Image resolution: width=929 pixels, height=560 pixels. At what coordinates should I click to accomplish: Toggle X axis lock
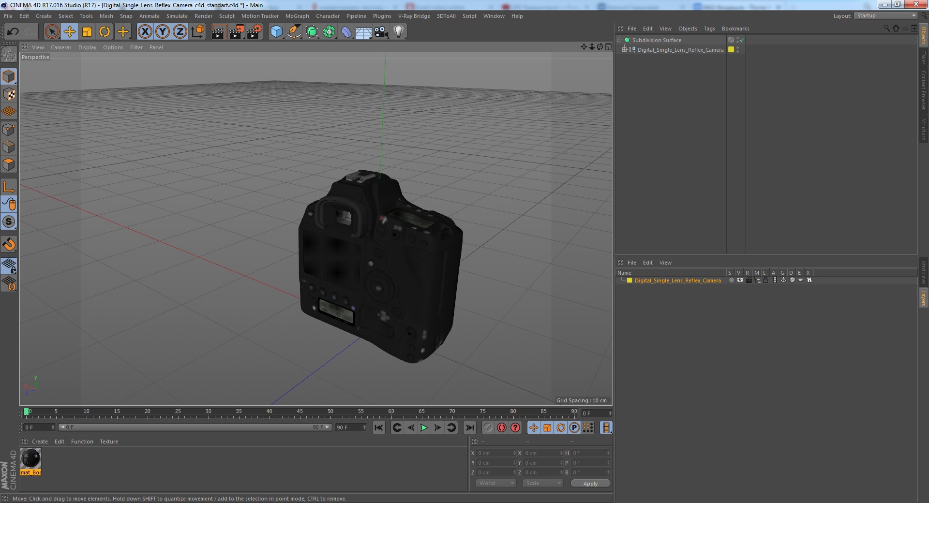(145, 32)
